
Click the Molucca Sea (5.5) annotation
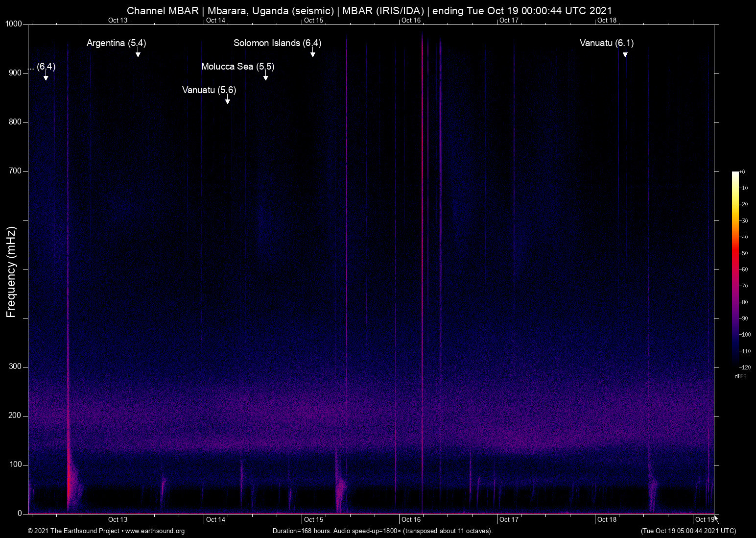pos(238,66)
